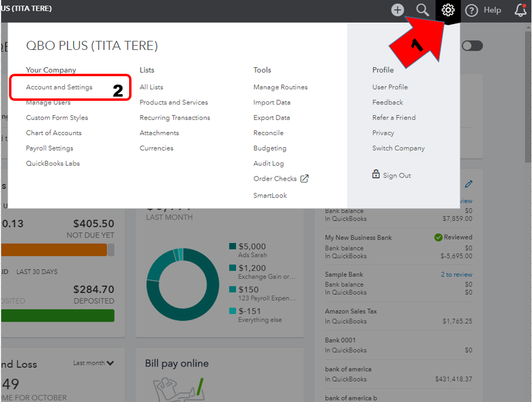Toggle the privacy switch at top right
This screenshot has width=532, height=402.
(473, 46)
